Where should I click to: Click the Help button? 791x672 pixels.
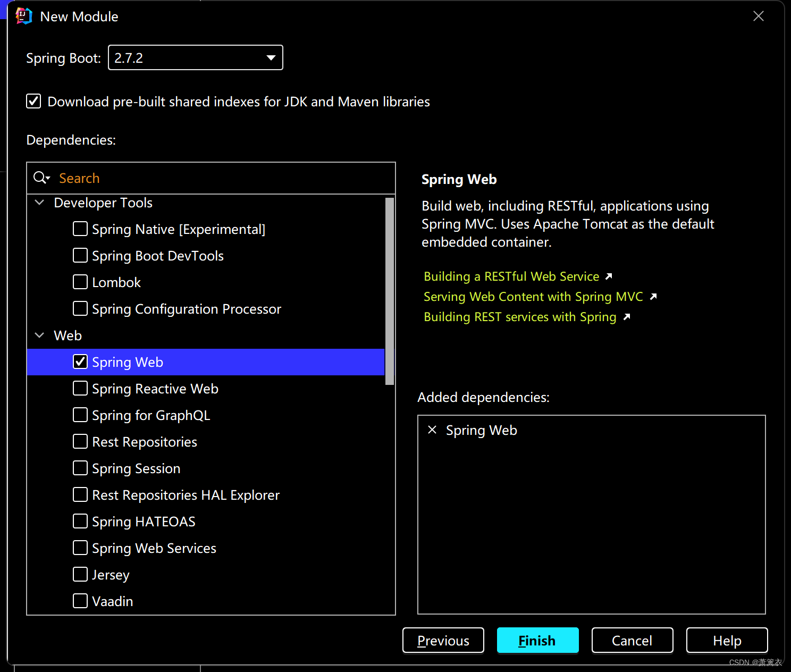pyautogui.click(x=727, y=640)
